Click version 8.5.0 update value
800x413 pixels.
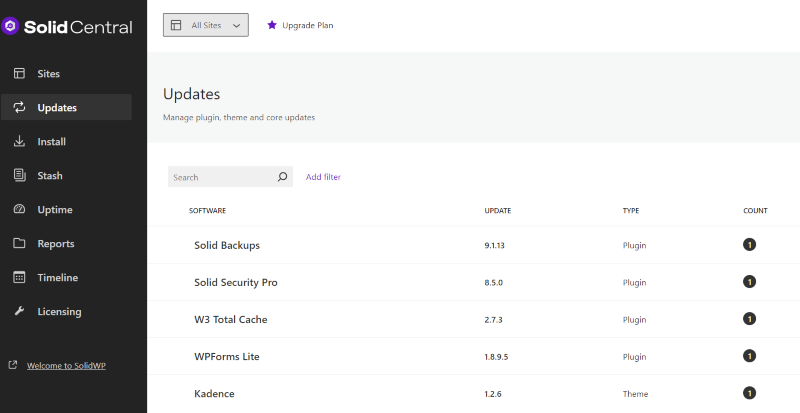click(x=493, y=282)
